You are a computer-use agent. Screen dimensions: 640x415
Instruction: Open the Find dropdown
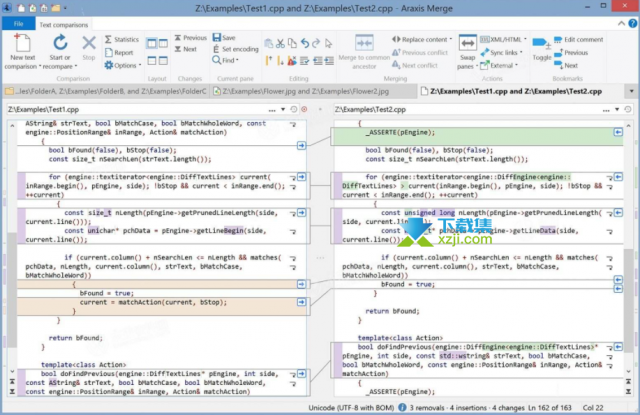click(226, 60)
